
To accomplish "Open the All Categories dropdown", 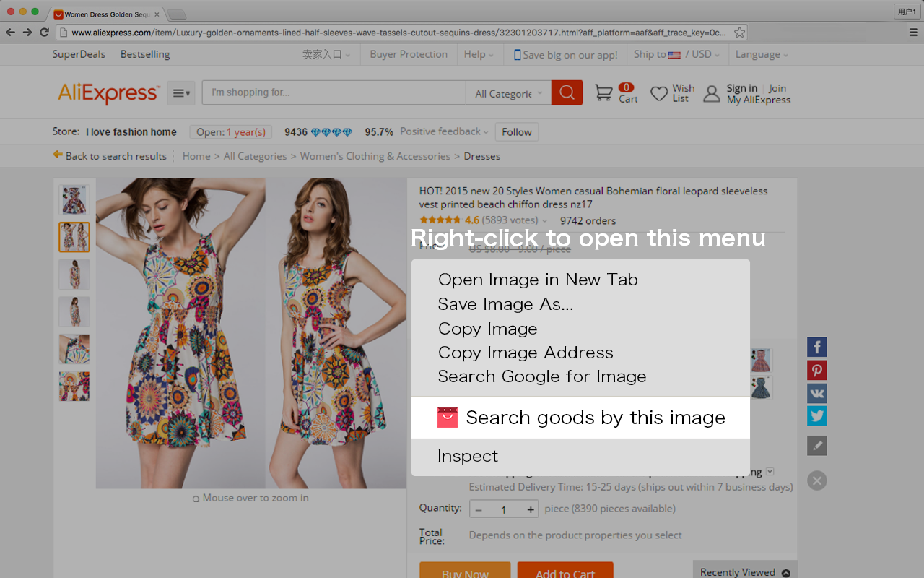I will click(x=507, y=93).
